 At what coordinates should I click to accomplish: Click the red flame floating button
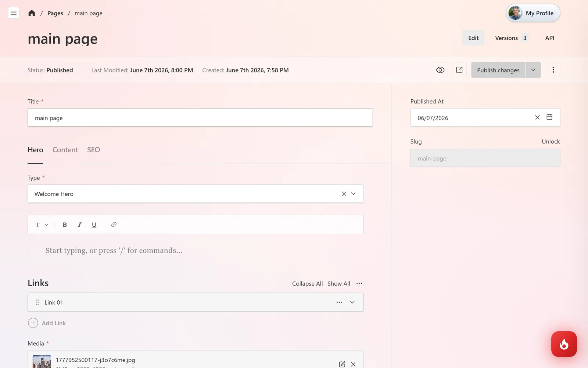564,344
